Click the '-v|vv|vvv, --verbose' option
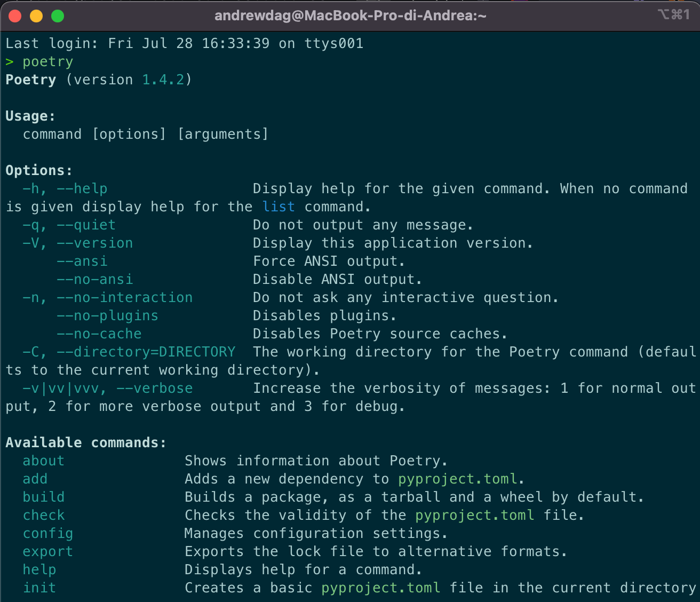The height and width of the screenshot is (602, 700). click(108, 388)
